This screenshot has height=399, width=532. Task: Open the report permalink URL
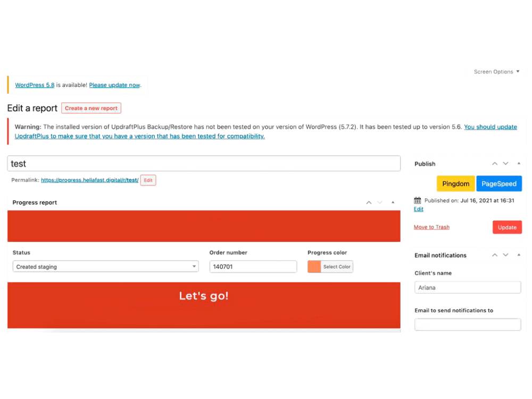[x=89, y=180]
